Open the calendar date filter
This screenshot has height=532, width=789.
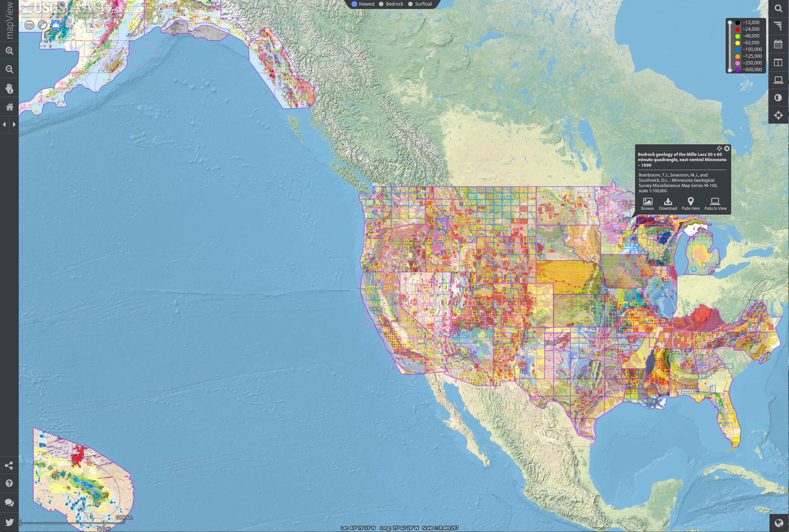point(779,44)
